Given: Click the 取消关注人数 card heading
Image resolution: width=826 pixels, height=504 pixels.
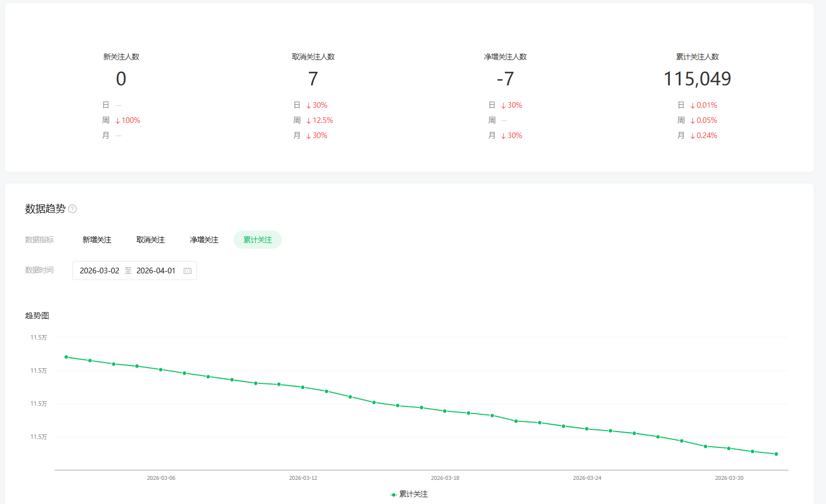Looking at the screenshot, I should (313, 57).
